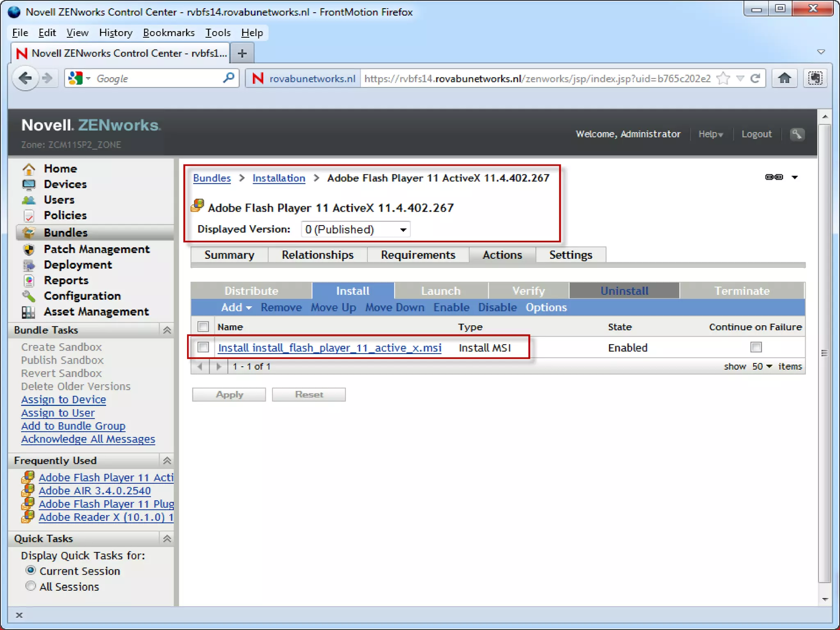This screenshot has width=840, height=630.
Task: Open the Bookmarks menu
Action: coord(169,33)
